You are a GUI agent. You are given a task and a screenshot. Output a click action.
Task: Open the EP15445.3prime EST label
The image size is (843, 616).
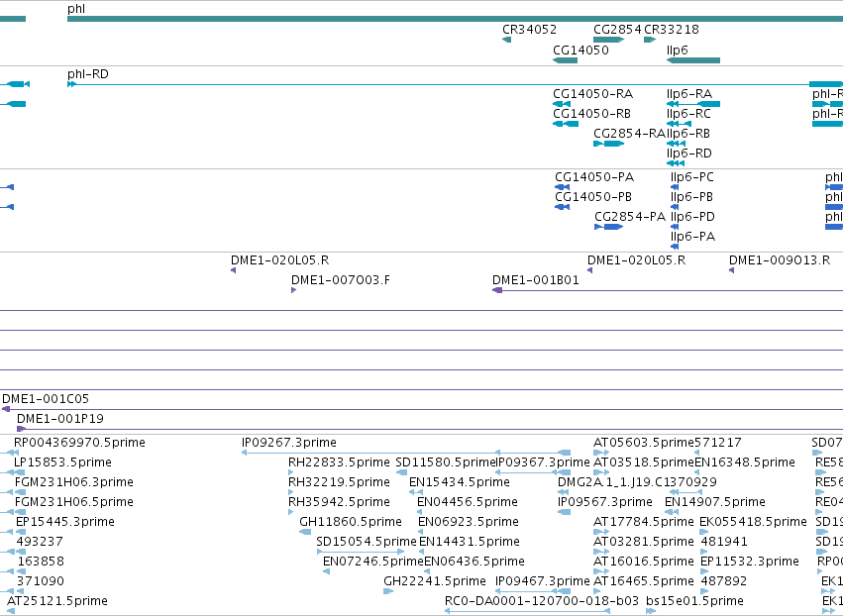point(65,523)
